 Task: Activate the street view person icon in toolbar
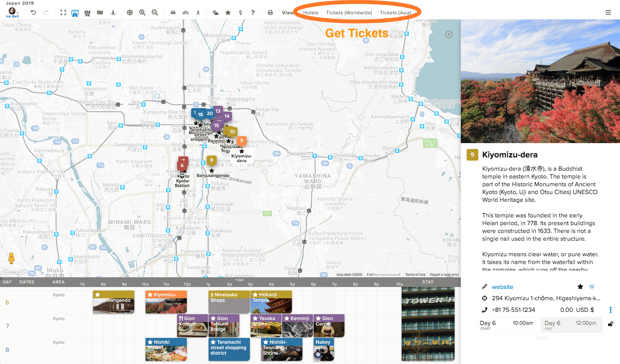pyautogui.click(x=113, y=12)
